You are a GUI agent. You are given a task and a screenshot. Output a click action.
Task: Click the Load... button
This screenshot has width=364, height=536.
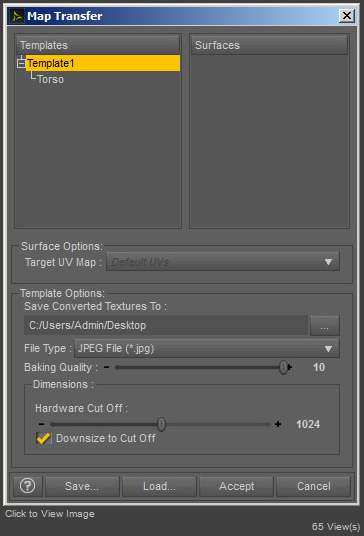coord(159,486)
